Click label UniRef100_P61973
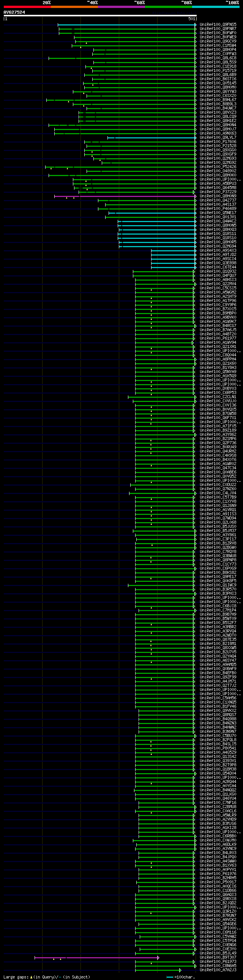The height and width of the screenshot is (980, 243). tap(218, 962)
